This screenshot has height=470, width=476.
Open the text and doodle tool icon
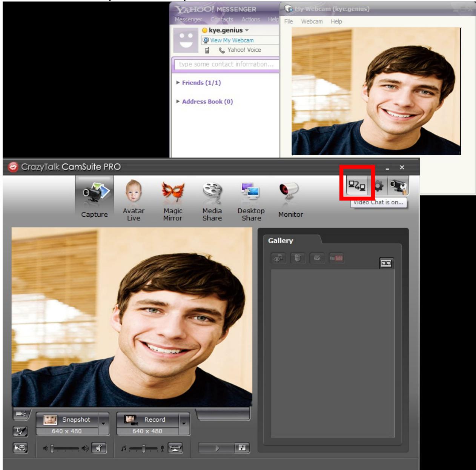[x=20, y=431]
